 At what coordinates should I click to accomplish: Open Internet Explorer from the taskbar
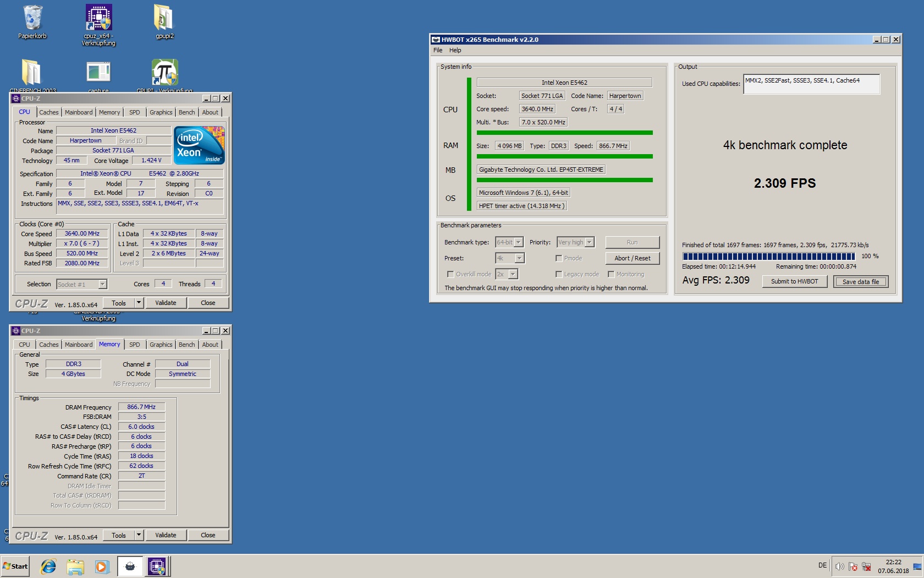(48, 566)
